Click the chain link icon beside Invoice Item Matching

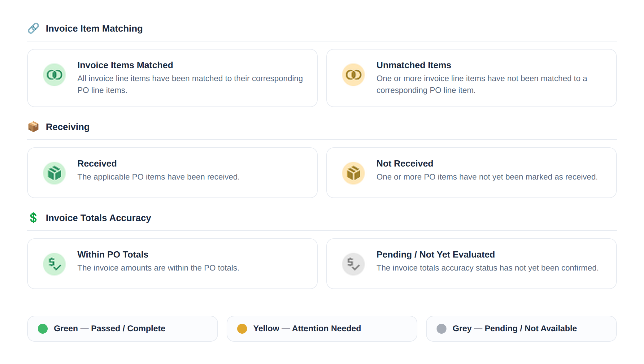click(33, 28)
